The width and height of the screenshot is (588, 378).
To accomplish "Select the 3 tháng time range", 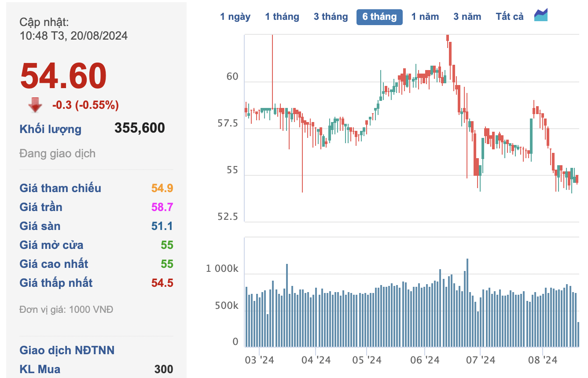I will click(x=331, y=17).
